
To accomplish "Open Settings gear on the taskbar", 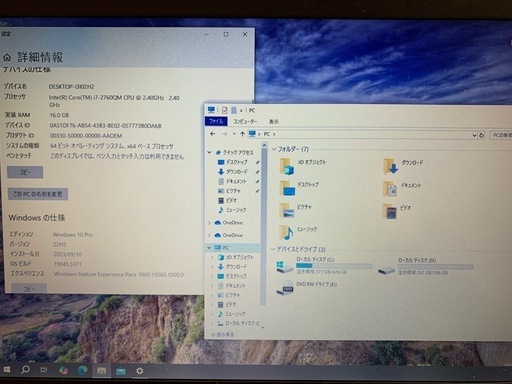I will [140, 370].
